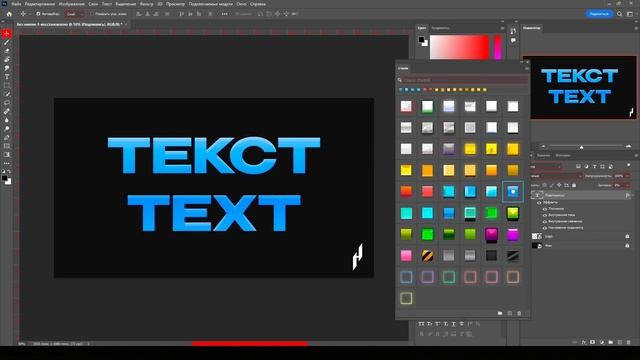Toggle visibility of the Эффекты group
The height and width of the screenshot is (360, 640).
tap(539, 202)
